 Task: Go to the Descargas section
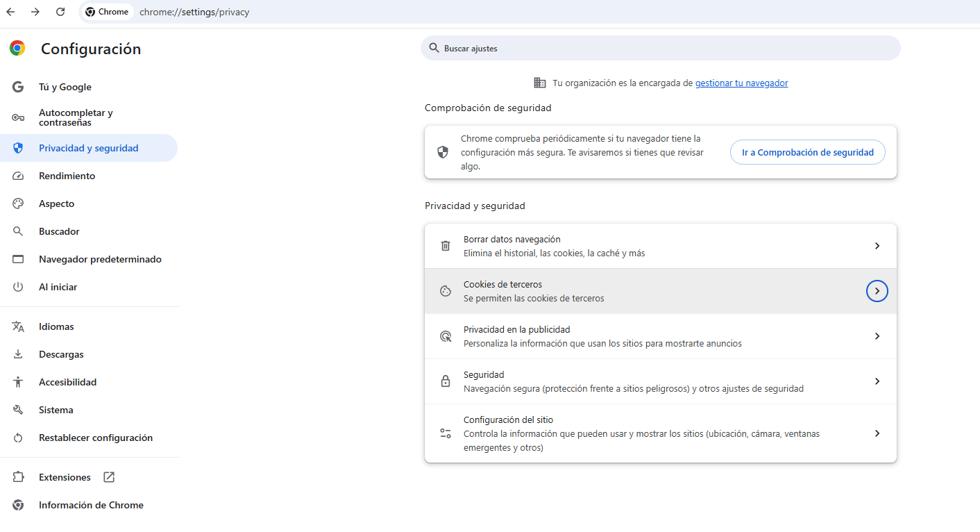click(x=89, y=354)
